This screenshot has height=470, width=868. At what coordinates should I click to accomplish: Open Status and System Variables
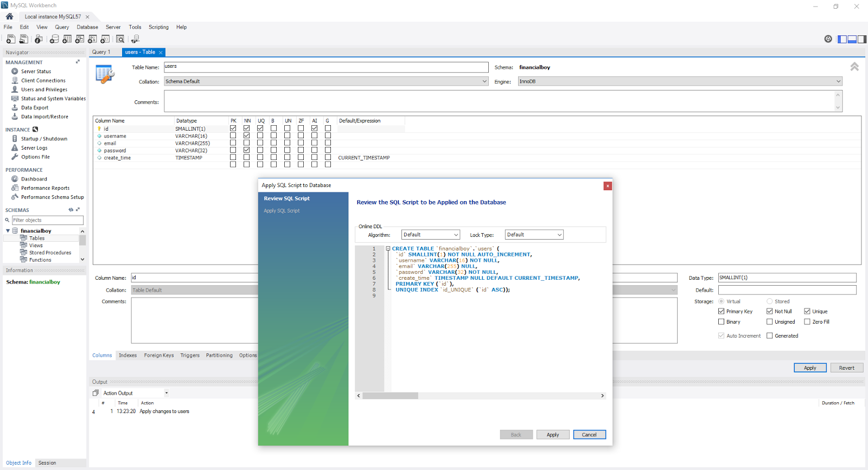(53, 99)
